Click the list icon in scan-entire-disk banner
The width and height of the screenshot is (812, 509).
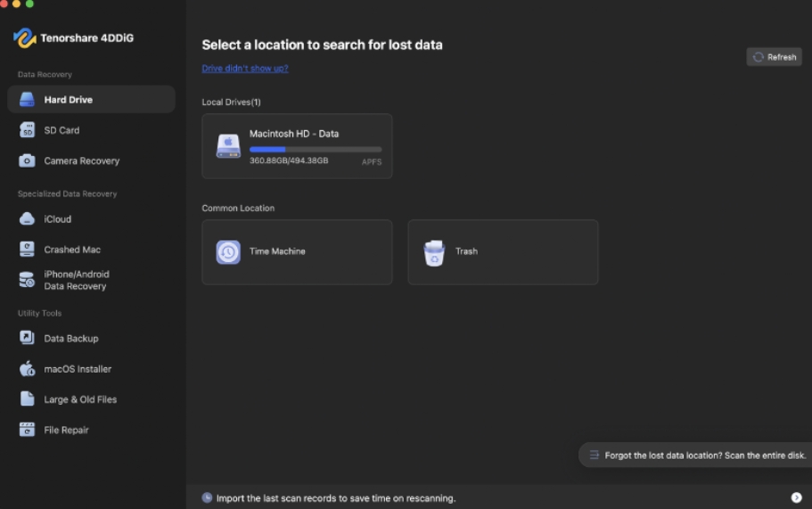point(594,455)
